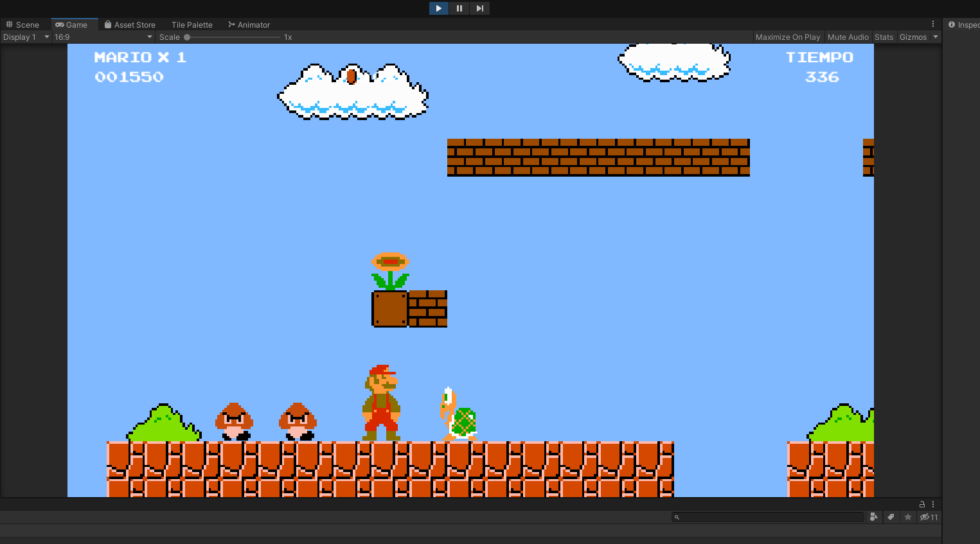Click the coin inside the cloud
The image size is (980, 544).
pos(352,76)
